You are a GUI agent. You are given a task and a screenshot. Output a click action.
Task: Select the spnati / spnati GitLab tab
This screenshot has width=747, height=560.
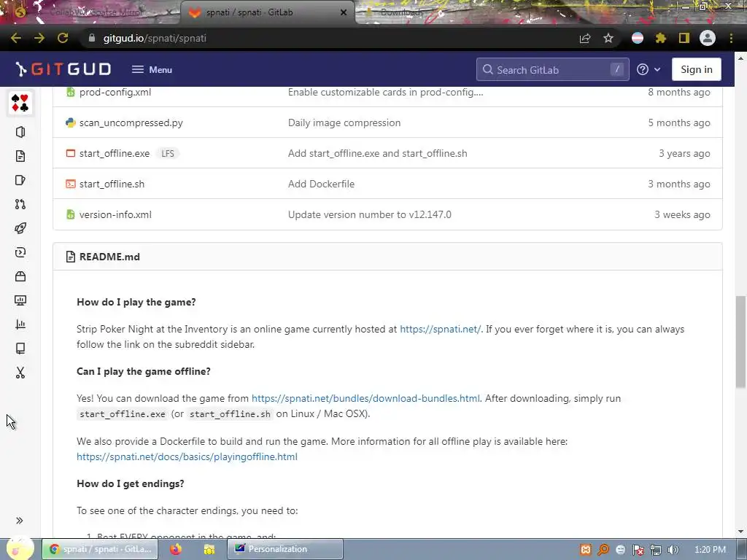(x=267, y=12)
